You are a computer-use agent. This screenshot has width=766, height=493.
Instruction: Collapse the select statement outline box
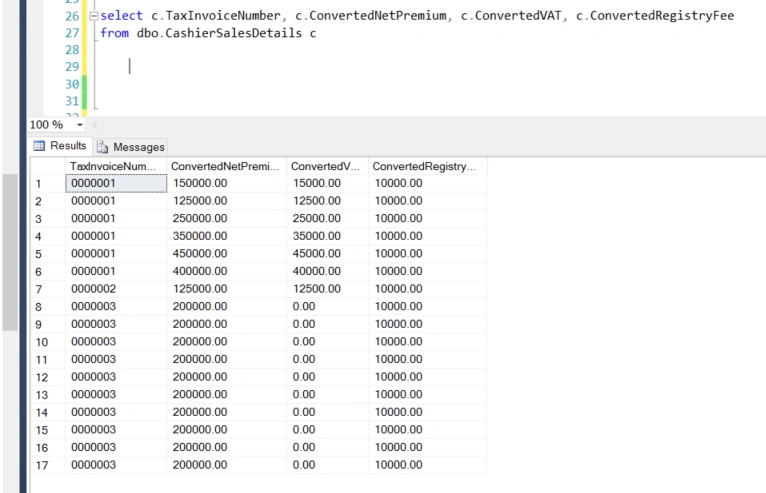(94, 16)
